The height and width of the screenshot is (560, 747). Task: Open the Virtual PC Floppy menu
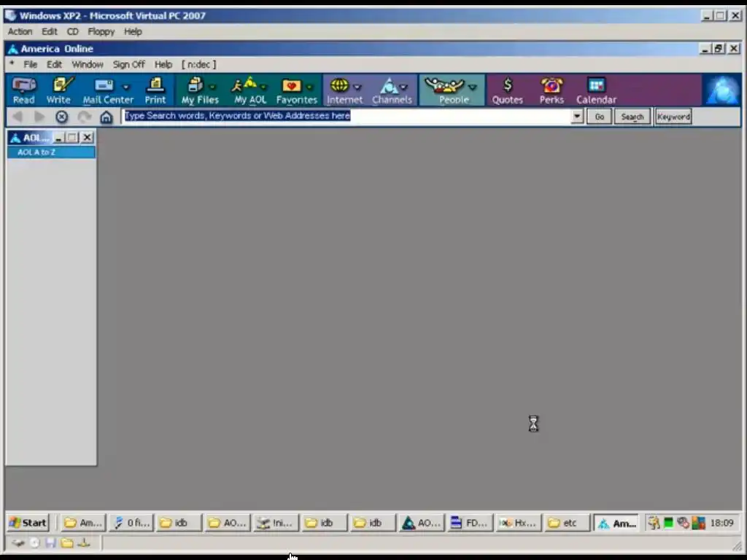tap(101, 31)
